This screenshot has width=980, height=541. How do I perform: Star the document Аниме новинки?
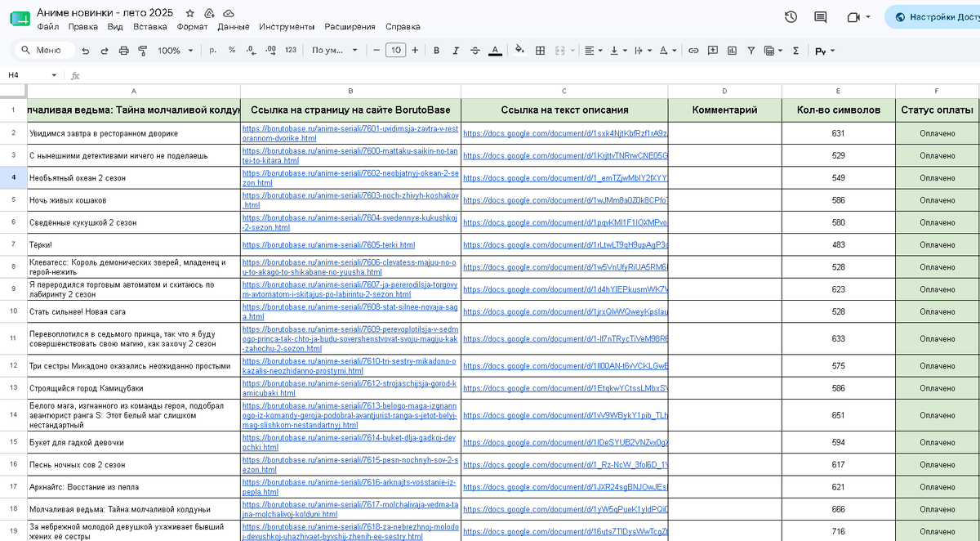tap(190, 14)
